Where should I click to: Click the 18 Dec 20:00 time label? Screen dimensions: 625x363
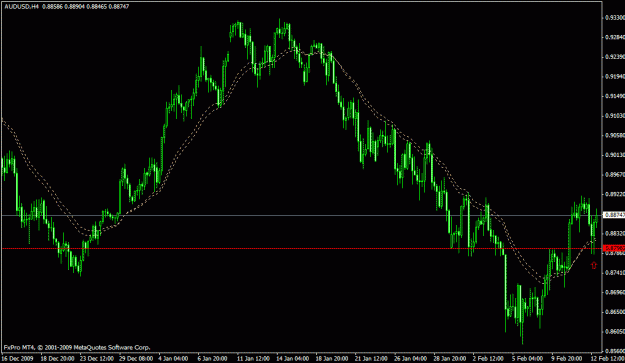tap(57, 358)
